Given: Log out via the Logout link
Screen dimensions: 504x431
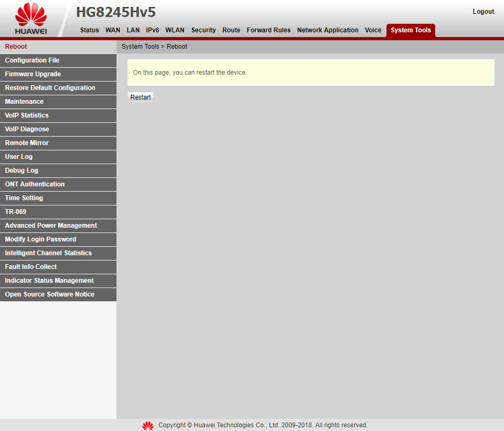Looking at the screenshot, I should [483, 12].
